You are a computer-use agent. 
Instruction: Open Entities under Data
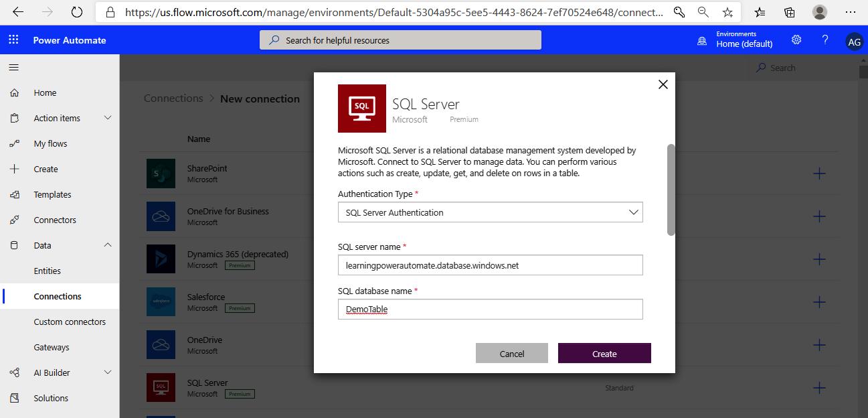point(48,271)
